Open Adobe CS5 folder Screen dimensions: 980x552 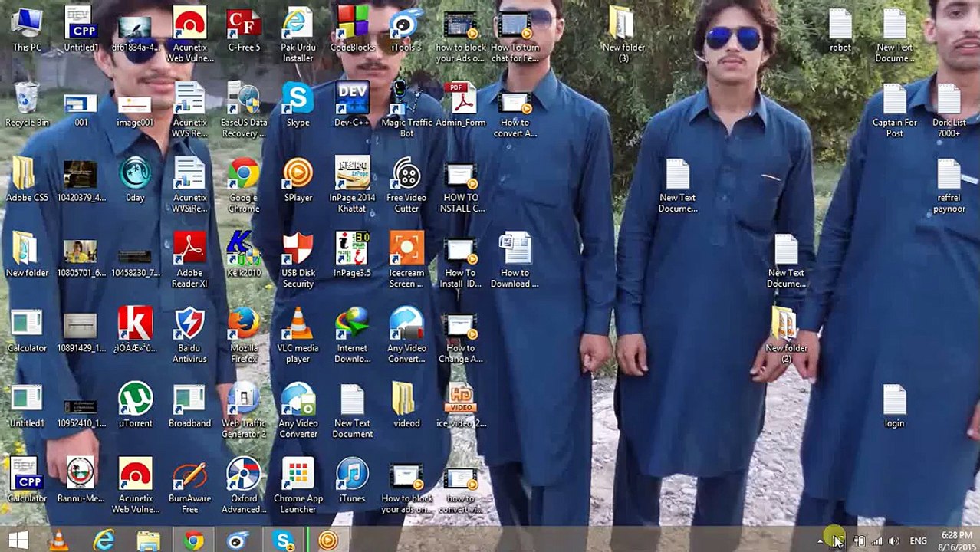[27, 181]
